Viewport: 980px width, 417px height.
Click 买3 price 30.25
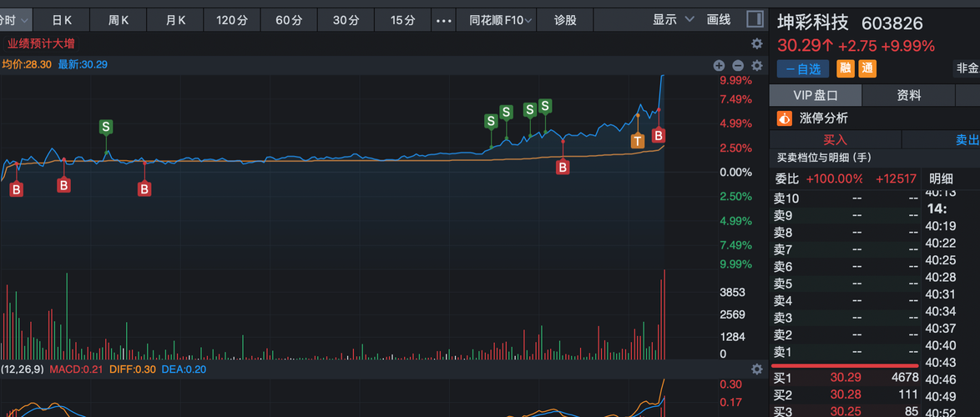pos(846,411)
